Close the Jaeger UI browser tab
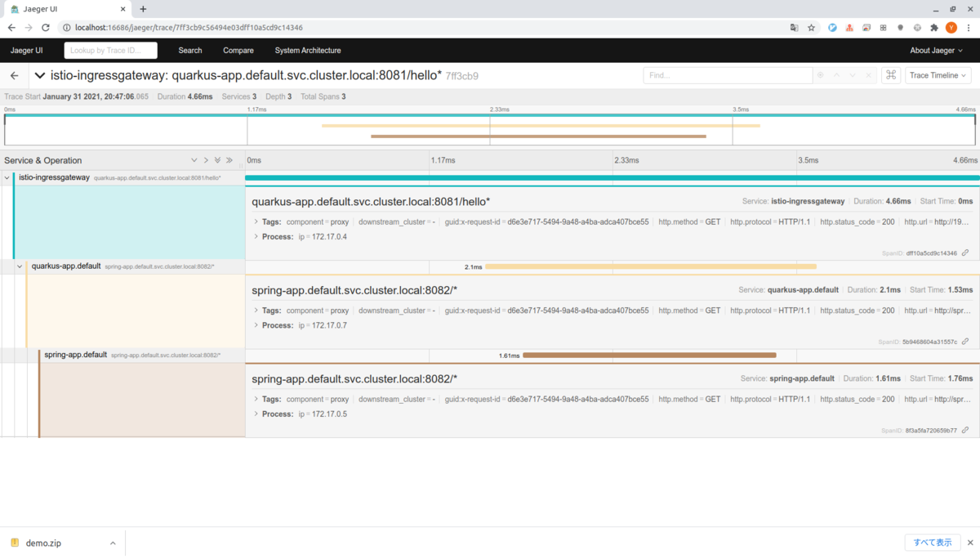980x559 pixels. [123, 9]
